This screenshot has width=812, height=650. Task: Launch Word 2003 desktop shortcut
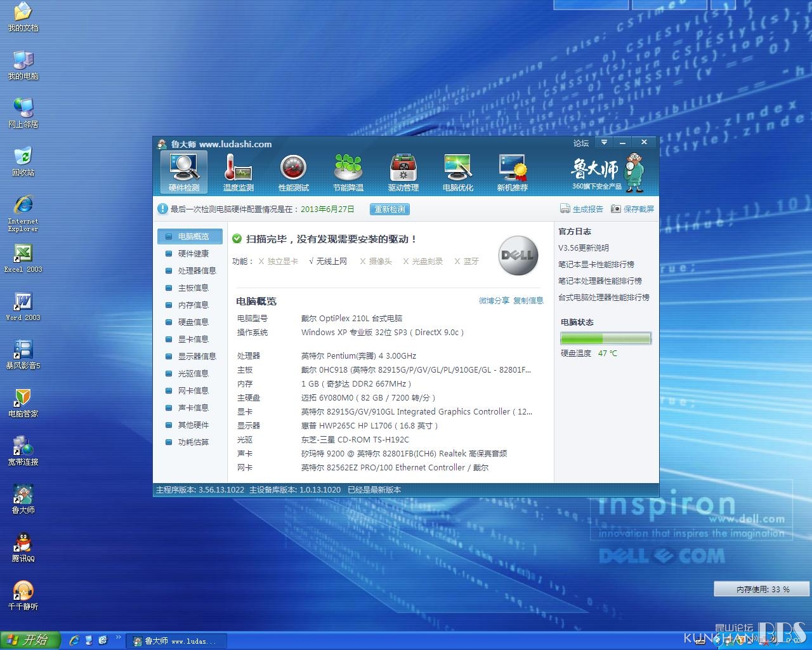[x=23, y=307]
